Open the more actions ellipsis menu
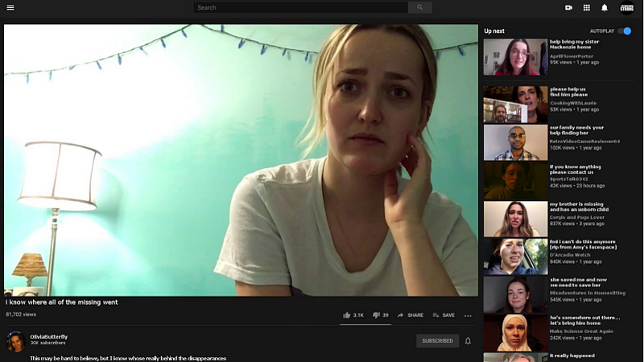Image resolution: width=644 pixels, height=362 pixels. (468, 315)
